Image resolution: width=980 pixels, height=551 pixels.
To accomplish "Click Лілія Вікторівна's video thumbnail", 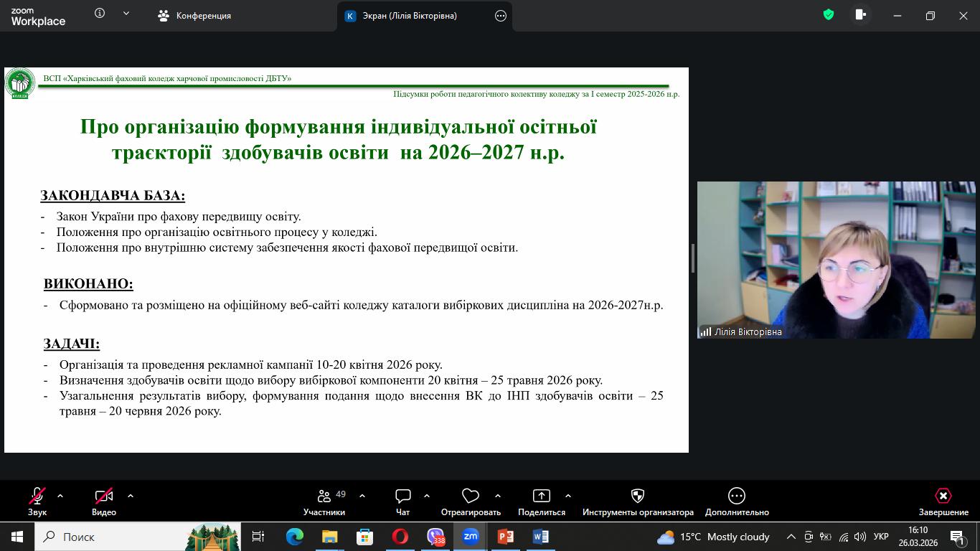I will 836,260.
